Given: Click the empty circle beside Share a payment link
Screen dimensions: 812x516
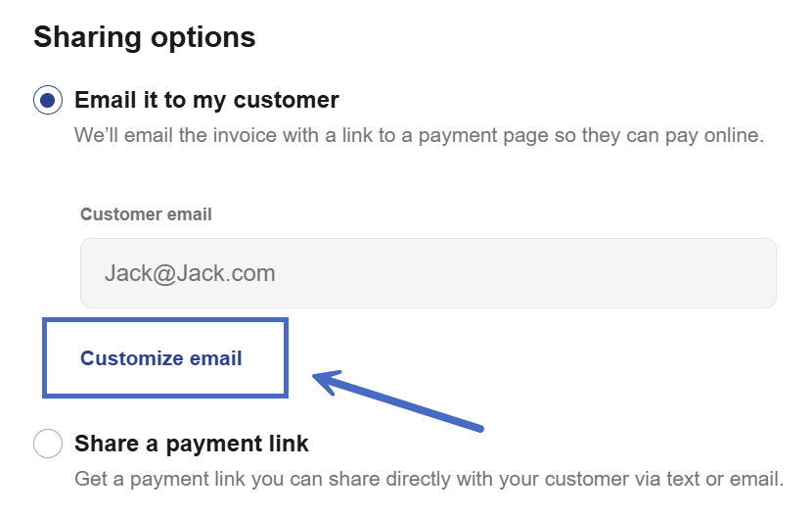Looking at the screenshot, I should coord(48,444).
